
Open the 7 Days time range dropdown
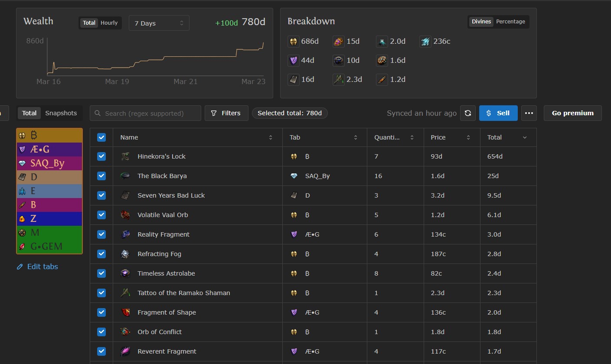(x=159, y=23)
